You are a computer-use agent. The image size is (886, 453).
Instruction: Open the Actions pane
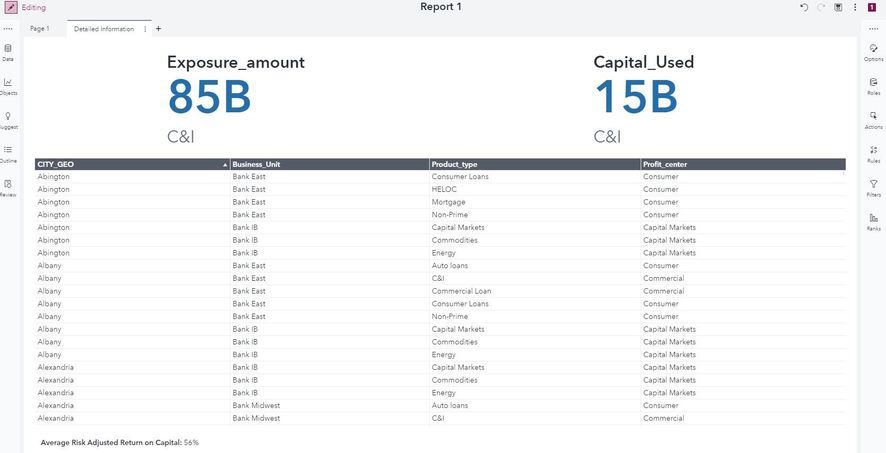(873, 119)
